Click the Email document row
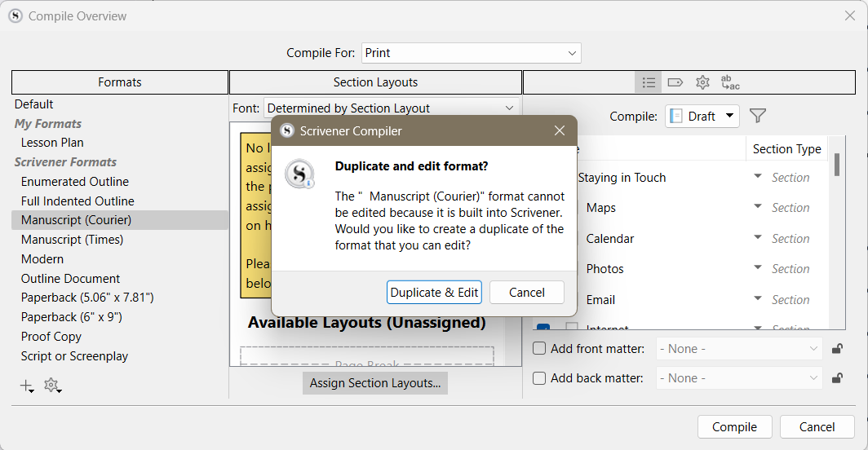Screen dimensions: 868x450 (600, 299)
